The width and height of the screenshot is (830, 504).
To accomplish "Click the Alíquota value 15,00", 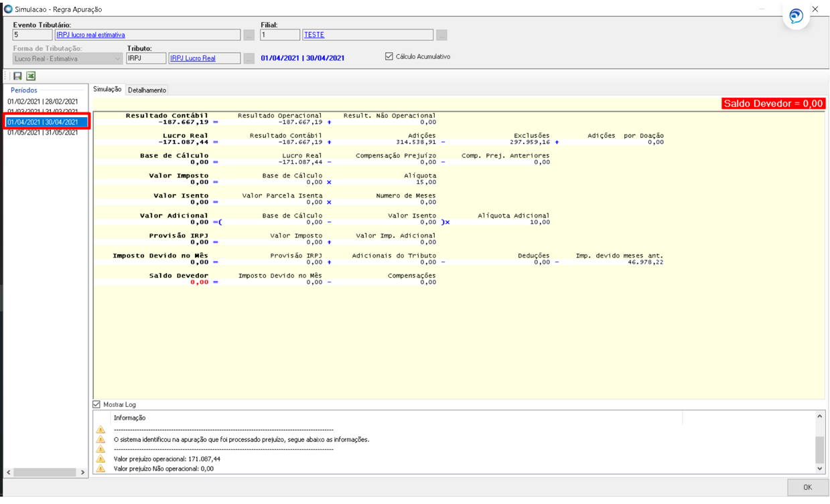I will [x=425, y=182].
